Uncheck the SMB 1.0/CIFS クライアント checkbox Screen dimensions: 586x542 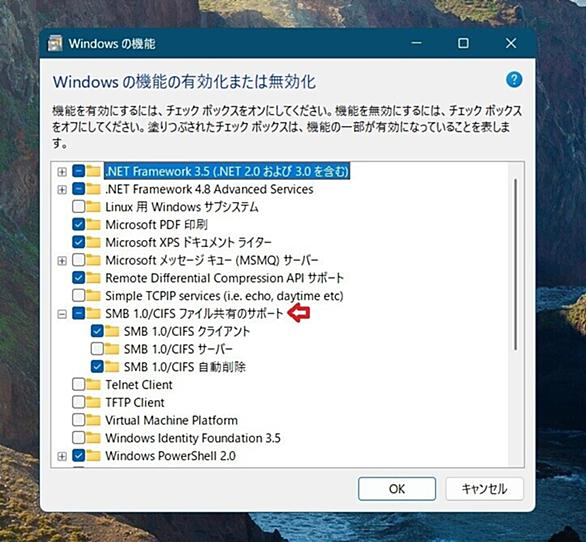97,331
